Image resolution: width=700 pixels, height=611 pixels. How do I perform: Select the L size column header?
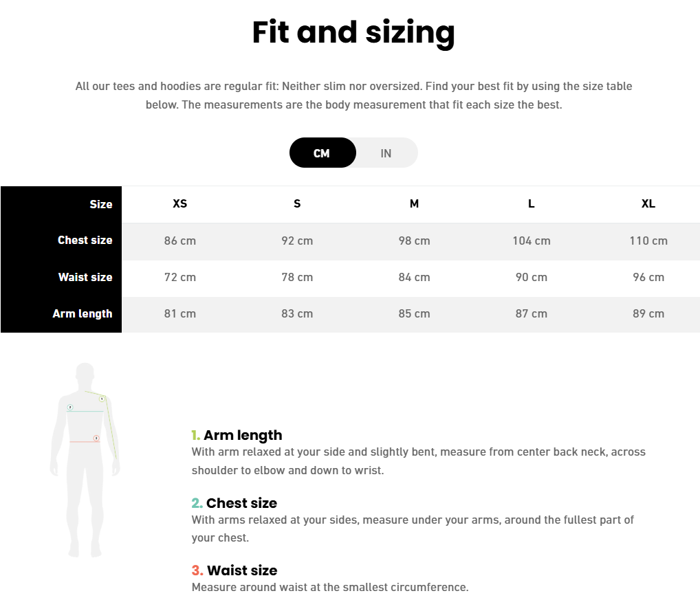click(532, 204)
